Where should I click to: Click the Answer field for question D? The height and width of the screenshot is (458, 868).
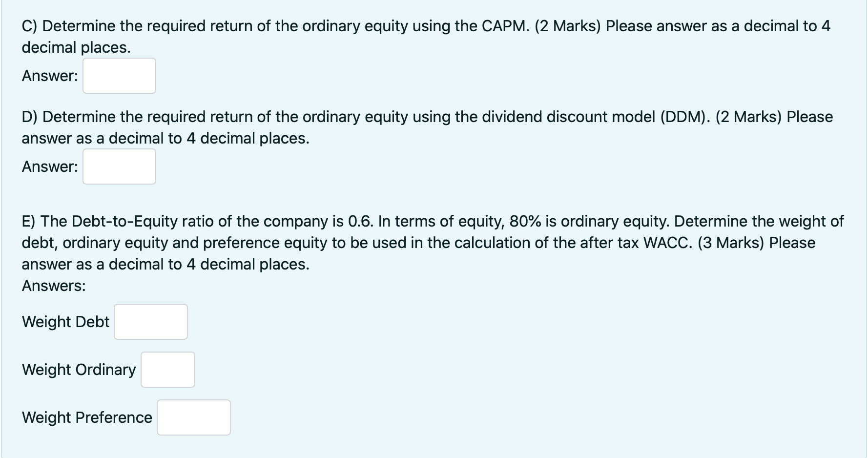coord(119,166)
